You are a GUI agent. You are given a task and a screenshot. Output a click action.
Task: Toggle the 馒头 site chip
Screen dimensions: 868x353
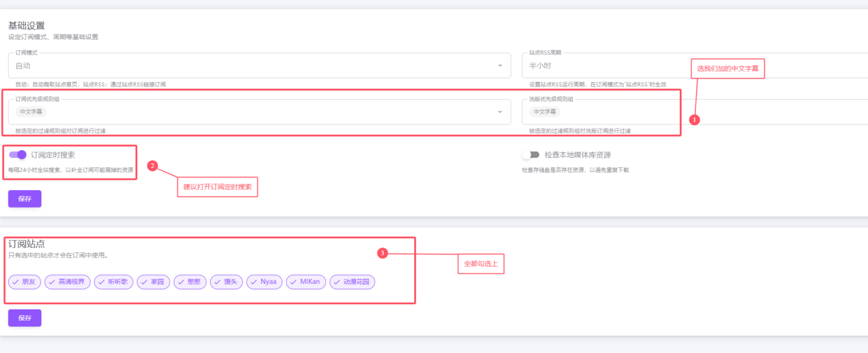[226, 282]
